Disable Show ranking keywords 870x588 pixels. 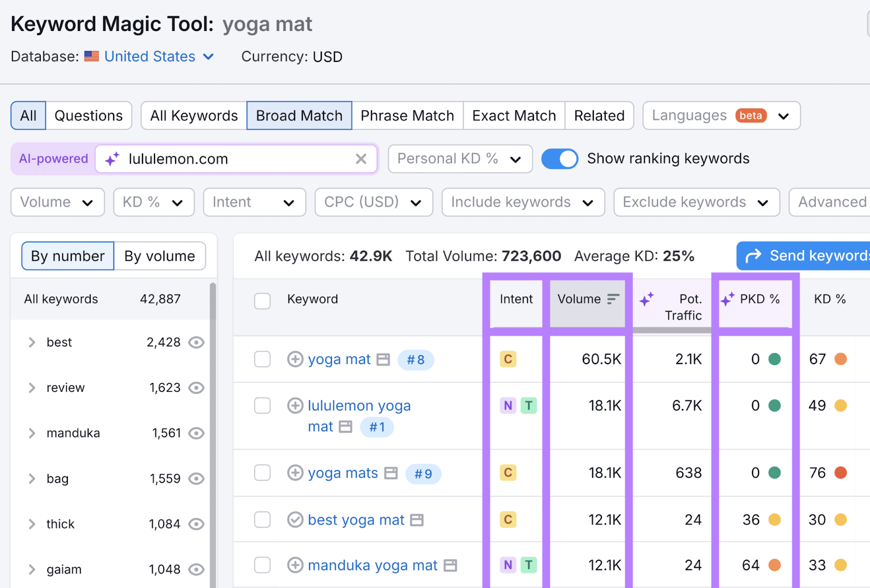point(560,159)
